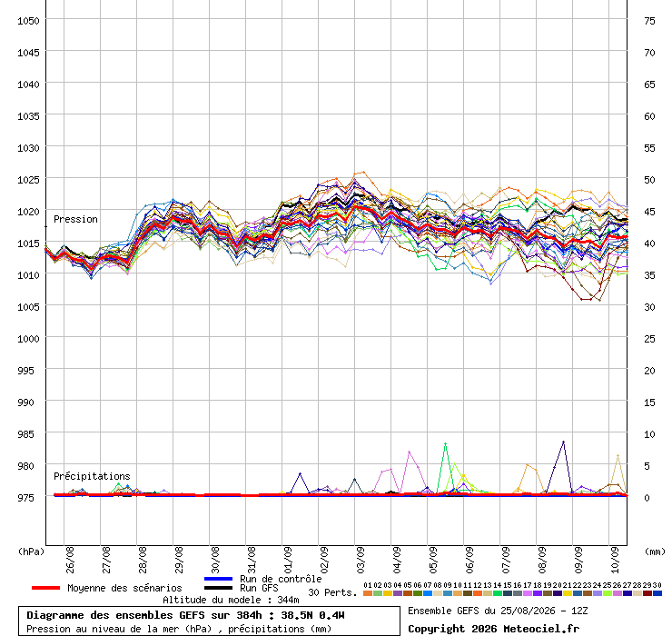Click the 10 precipitation axis value
This screenshot has height=636, width=672.
(x=649, y=434)
